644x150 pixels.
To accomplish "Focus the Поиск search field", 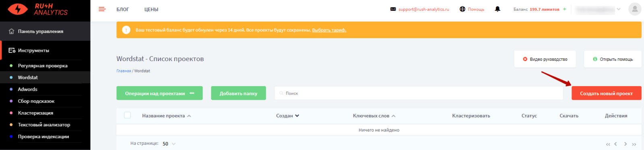I will point(419,93).
